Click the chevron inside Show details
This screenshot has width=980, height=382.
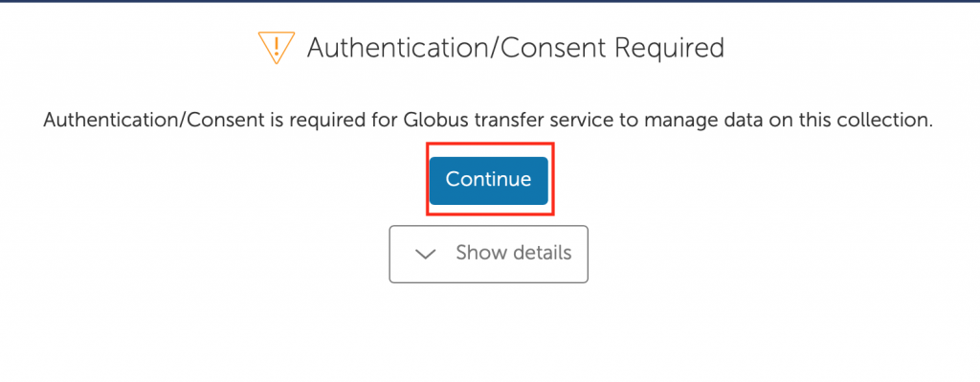pos(425,254)
